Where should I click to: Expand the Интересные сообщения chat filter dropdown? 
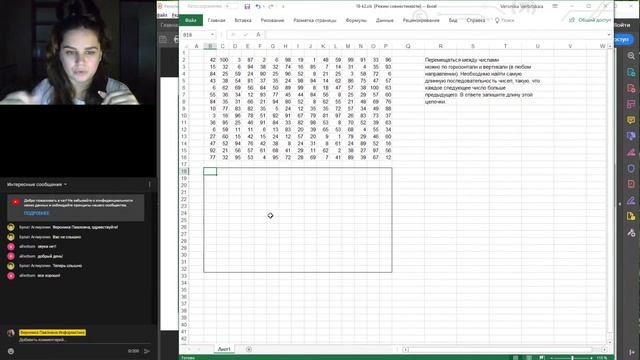(x=37, y=184)
